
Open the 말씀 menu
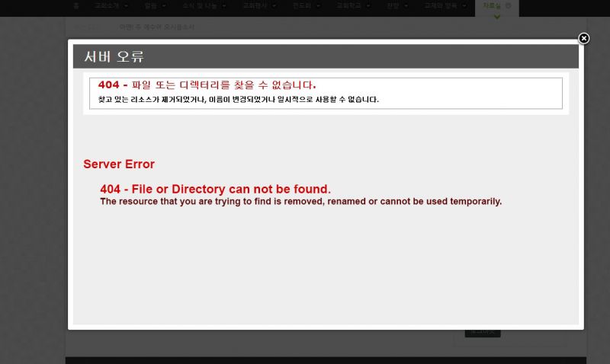click(x=150, y=6)
